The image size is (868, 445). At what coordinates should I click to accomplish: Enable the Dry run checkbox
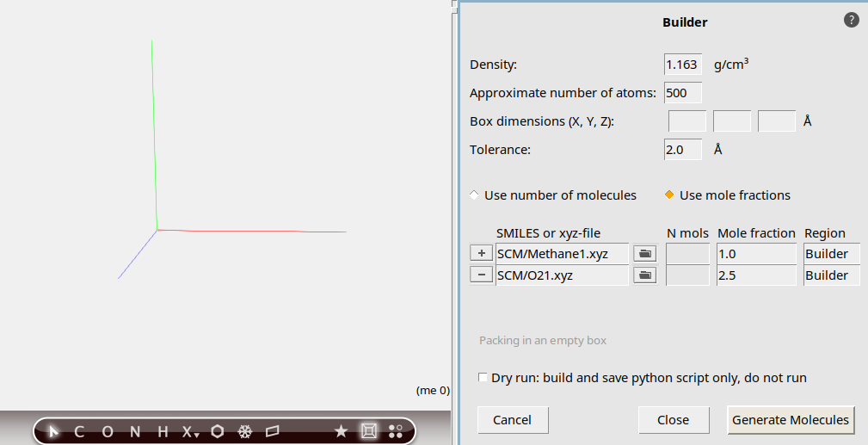tap(483, 378)
